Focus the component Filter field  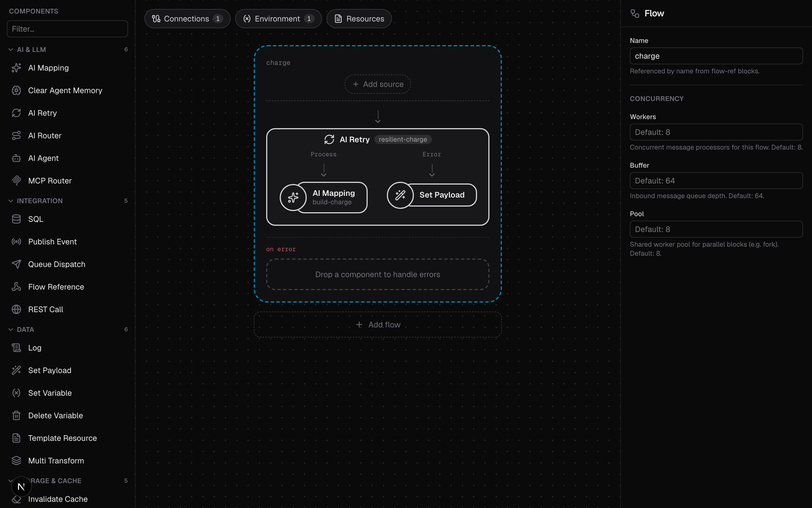pyautogui.click(x=67, y=29)
